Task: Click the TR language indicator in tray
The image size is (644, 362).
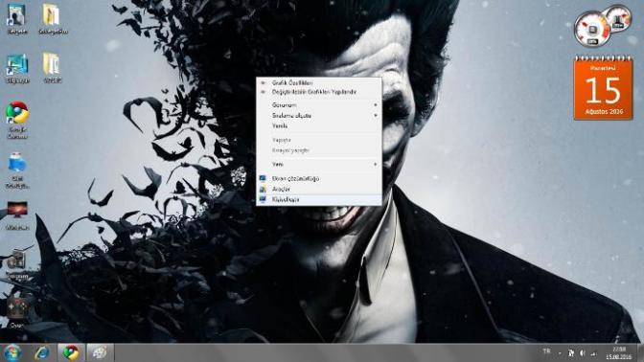Action: 546,351
